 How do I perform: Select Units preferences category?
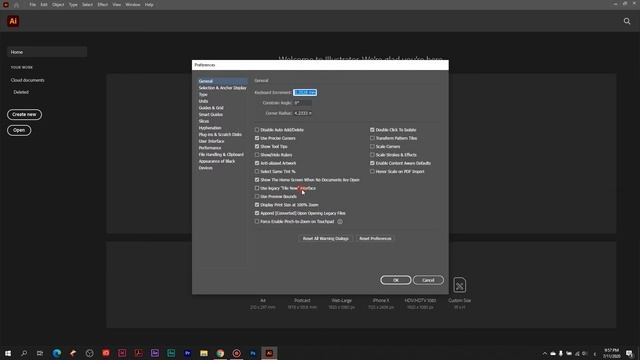tap(203, 101)
